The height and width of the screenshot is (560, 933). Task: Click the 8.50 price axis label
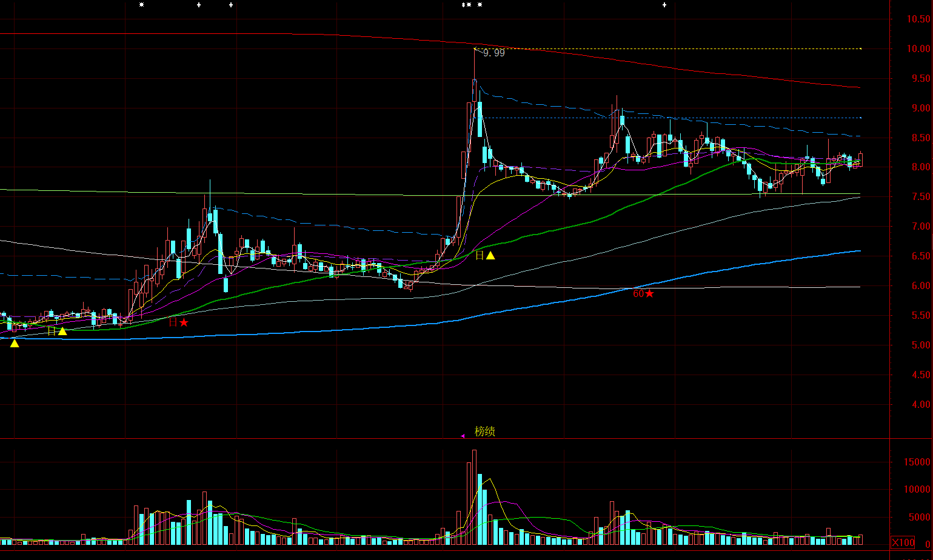click(921, 138)
